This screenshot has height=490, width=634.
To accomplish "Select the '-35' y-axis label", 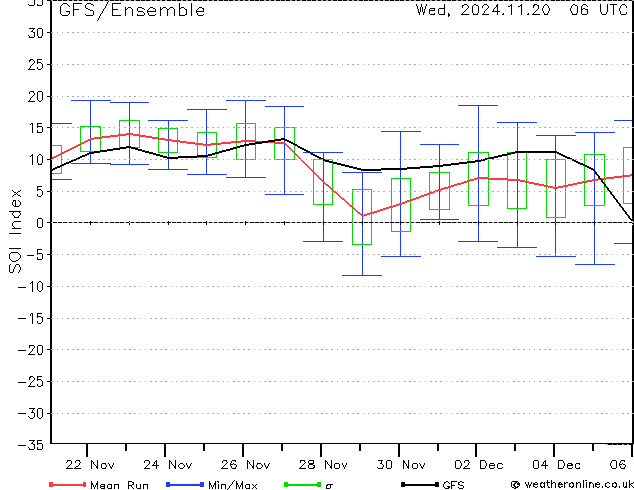I will pos(31,445).
